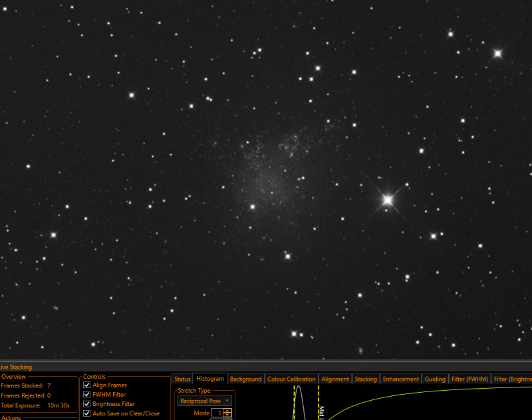Select the Histogram tab
The image size is (532, 420).
210,379
